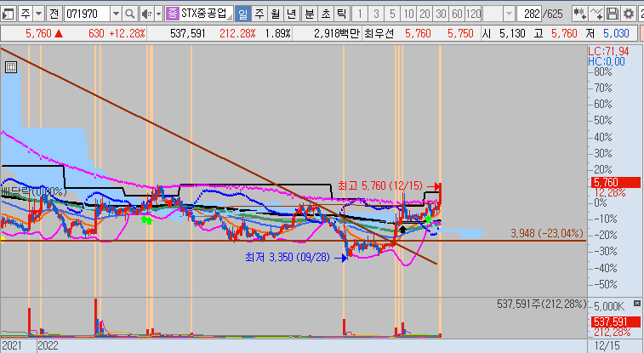Click the stock code field 071970
Viewport: 644px width, 353px height.
[87, 14]
